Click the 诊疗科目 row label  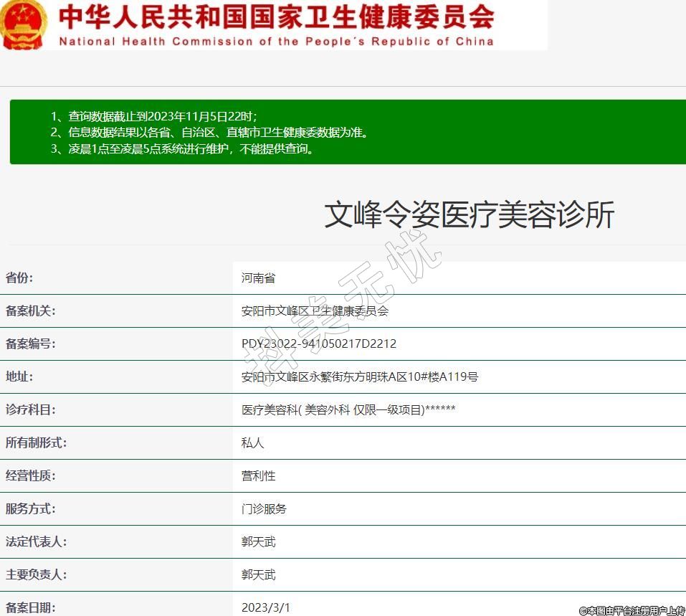coord(30,410)
